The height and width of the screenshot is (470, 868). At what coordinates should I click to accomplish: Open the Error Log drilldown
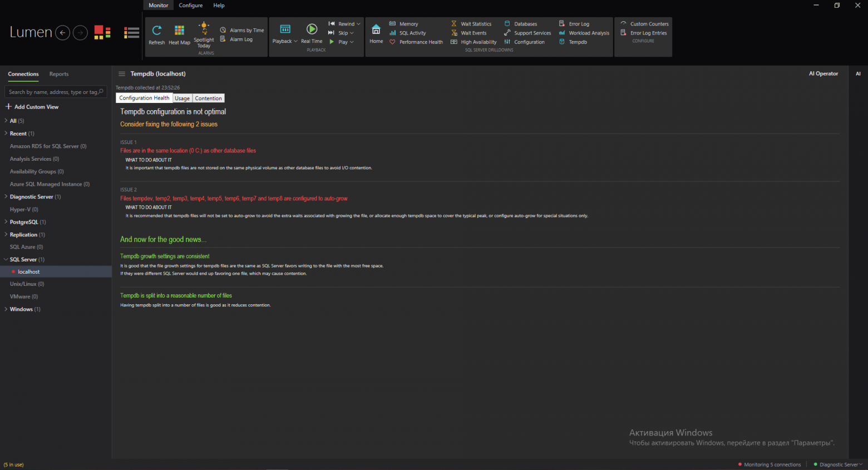(x=574, y=24)
